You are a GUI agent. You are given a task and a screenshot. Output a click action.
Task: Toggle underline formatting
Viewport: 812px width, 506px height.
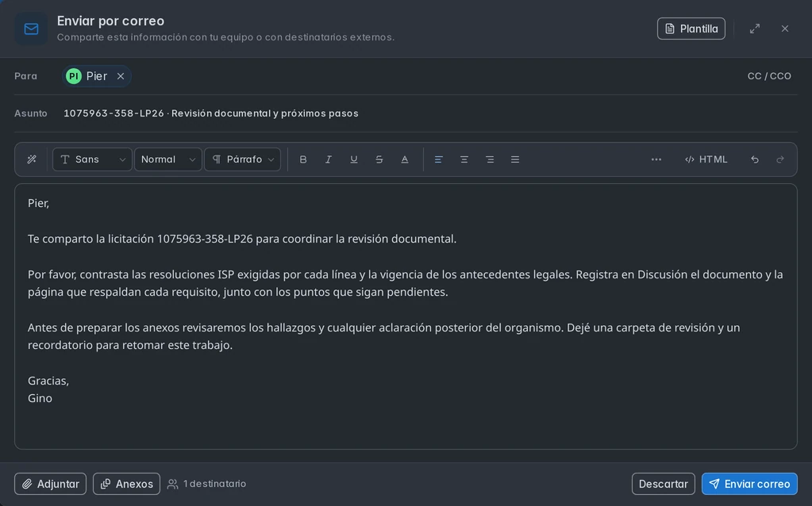[354, 159]
